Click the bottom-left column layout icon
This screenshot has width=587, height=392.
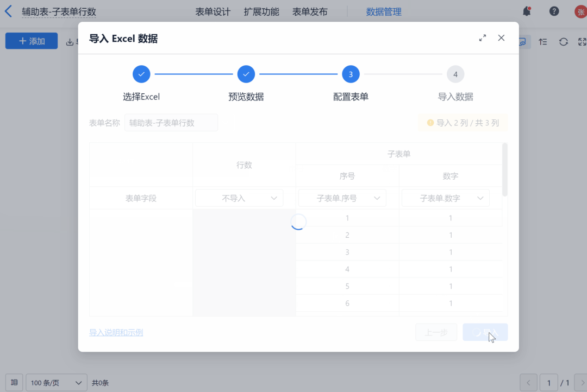14,383
